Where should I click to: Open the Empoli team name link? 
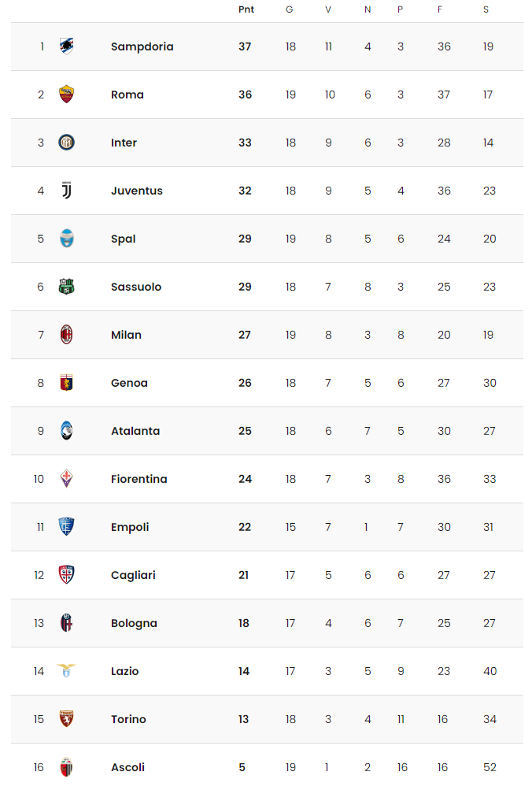point(130,527)
